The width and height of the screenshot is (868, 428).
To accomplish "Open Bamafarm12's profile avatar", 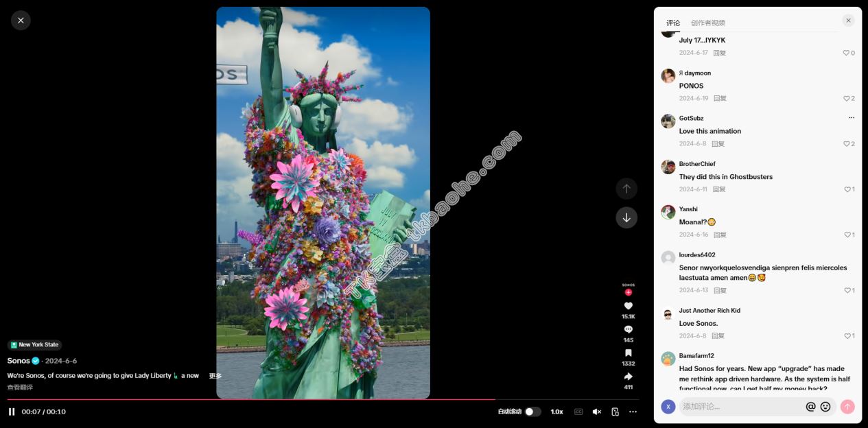I will coord(668,359).
